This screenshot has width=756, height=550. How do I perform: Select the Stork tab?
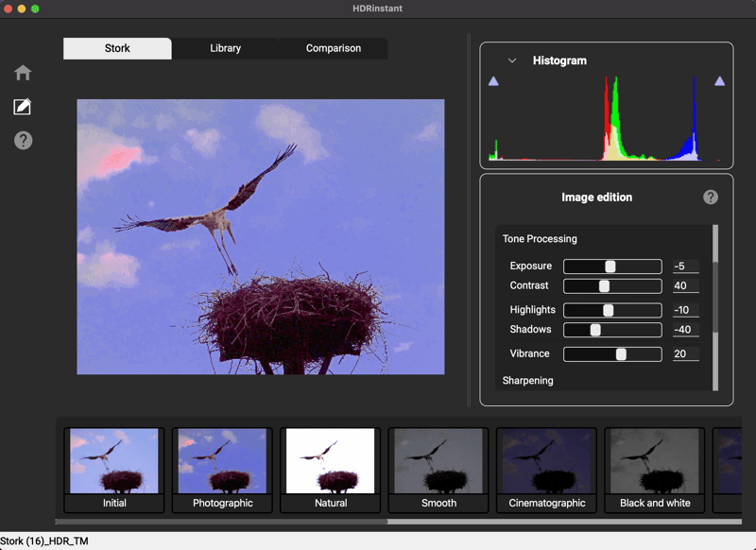point(116,48)
